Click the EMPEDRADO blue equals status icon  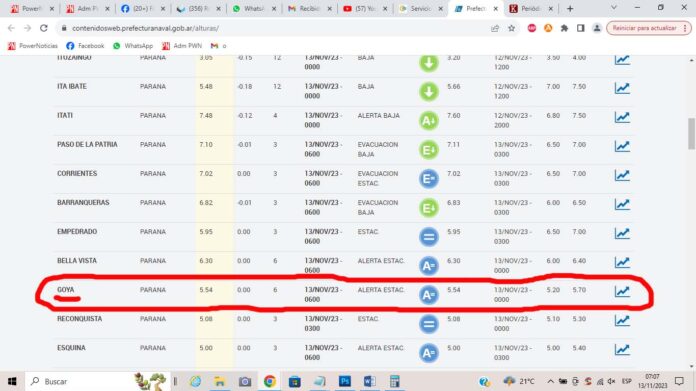429,237
